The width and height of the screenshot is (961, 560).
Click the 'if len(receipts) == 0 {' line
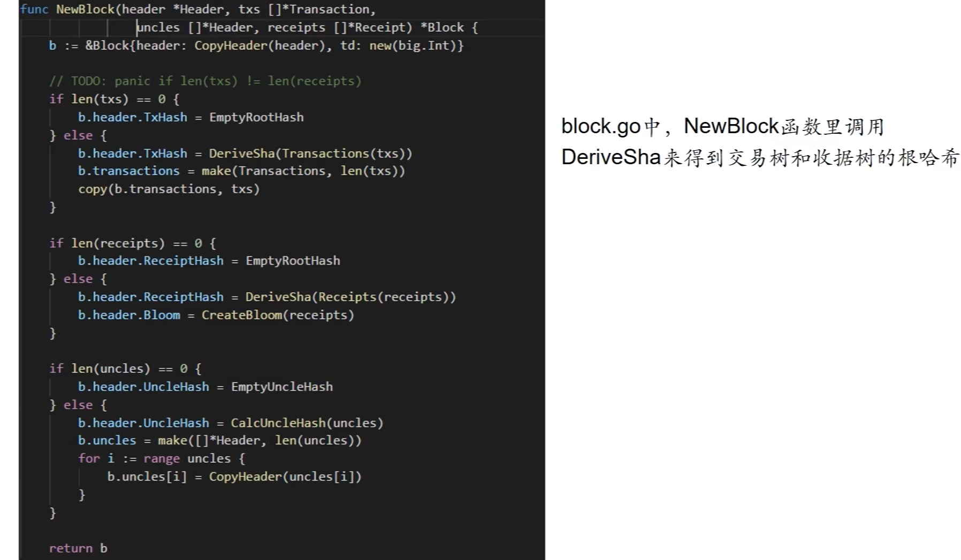point(133,244)
